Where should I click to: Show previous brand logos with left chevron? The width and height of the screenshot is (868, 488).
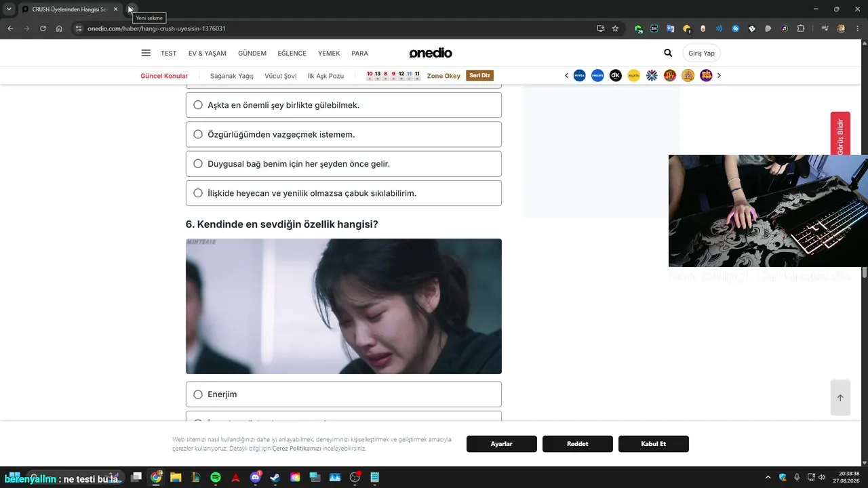point(566,76)
